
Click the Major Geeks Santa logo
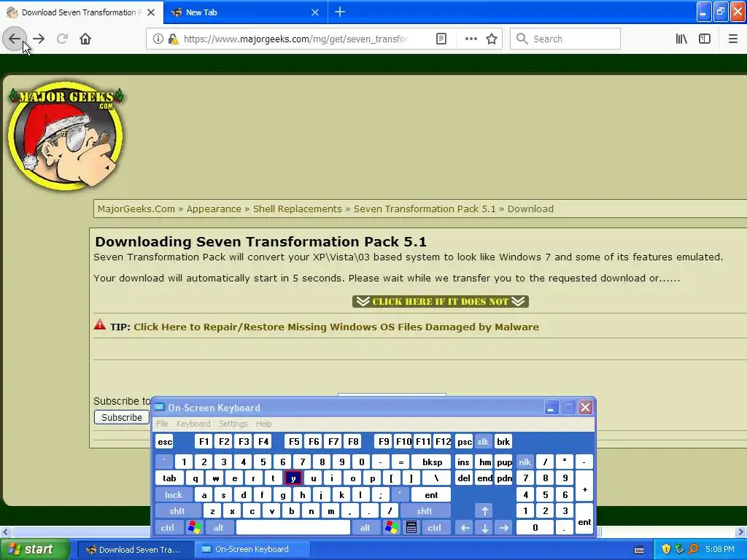pyautogui.click(x=66, y=136)
